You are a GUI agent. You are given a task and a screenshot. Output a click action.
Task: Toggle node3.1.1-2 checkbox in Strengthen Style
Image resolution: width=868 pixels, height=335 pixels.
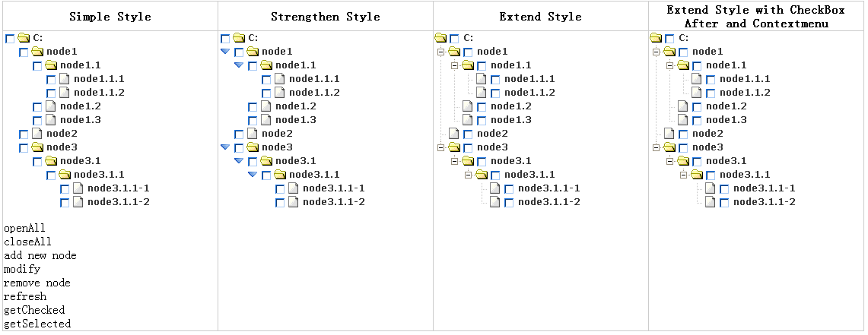click(x=280, y=203)
